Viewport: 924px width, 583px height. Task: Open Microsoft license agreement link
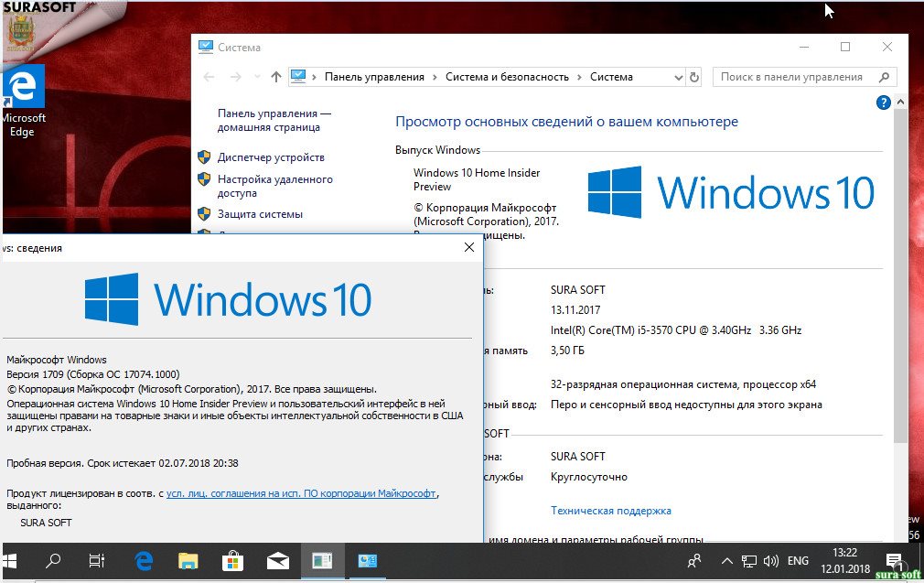pos(301,493)
